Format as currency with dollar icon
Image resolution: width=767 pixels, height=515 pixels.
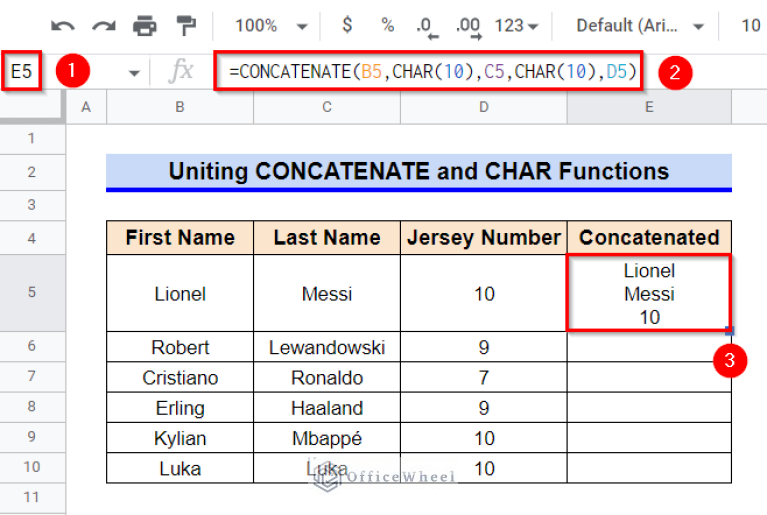coord(347,25)
